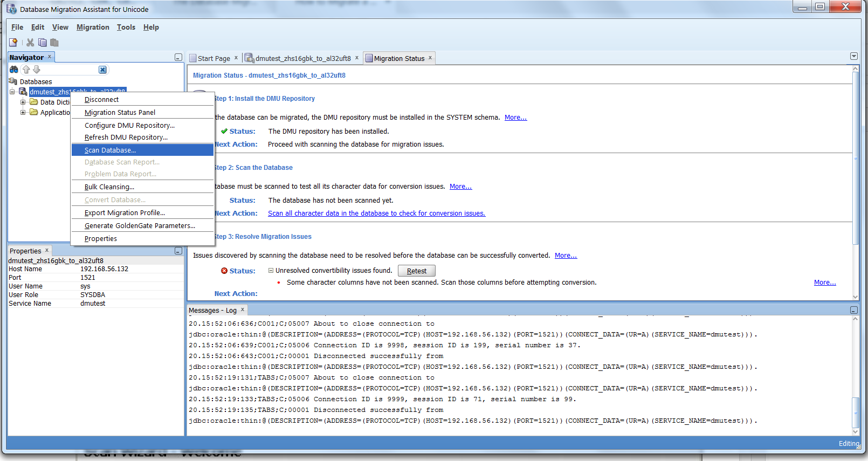
Task: Open More... link beside unscanned columns message
Action: (825, 282)
